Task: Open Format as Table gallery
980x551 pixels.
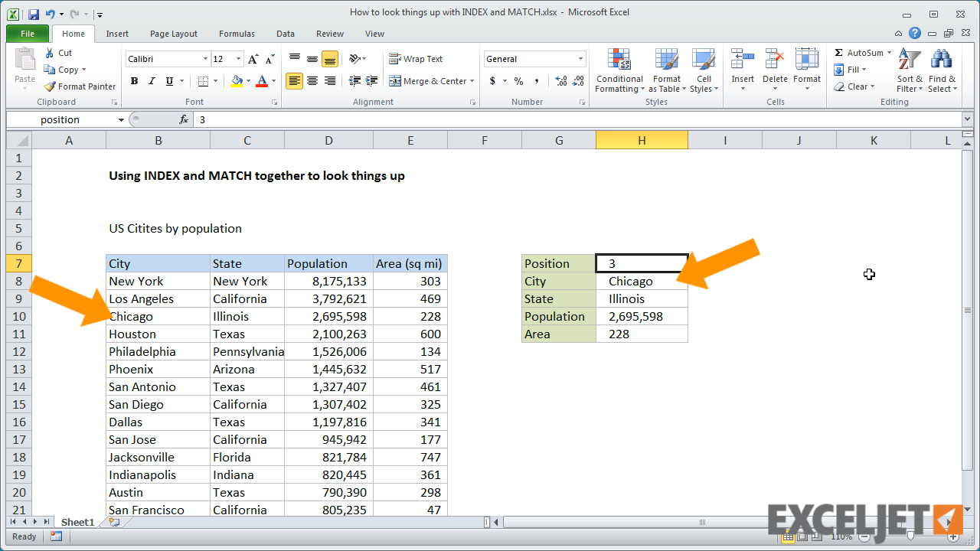Action: [x=666, y=70]
